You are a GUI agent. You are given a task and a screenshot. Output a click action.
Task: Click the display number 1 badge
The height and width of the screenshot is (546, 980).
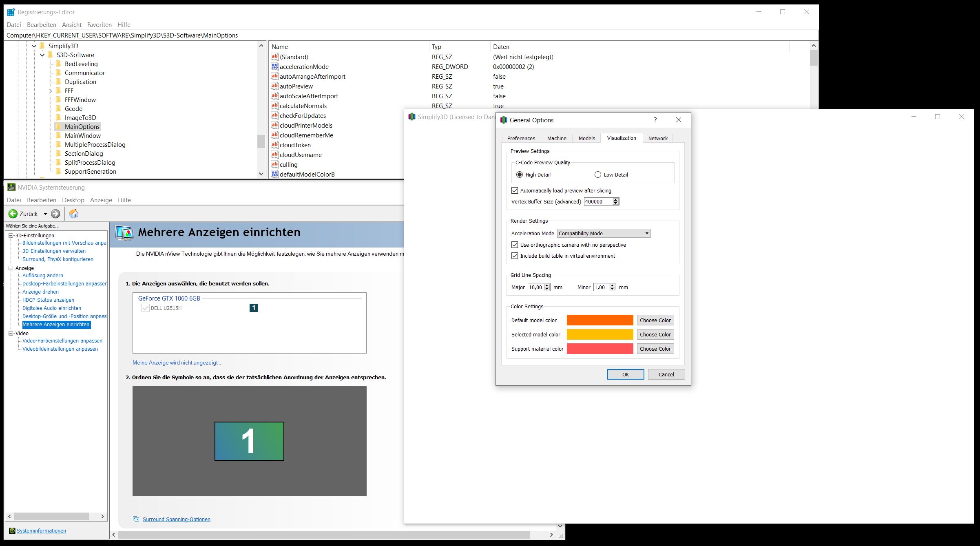click(254, 308)
